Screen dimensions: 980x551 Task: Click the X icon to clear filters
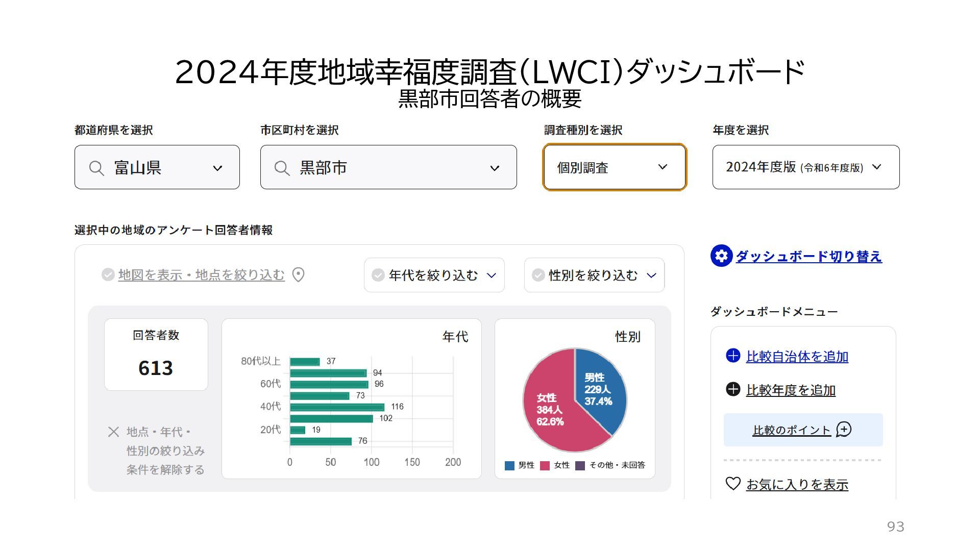pyautogui.click(x=114, y=432)
